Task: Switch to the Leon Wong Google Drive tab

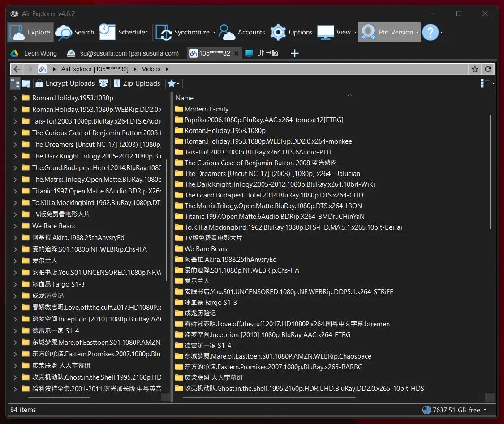Action: (34, 53)
